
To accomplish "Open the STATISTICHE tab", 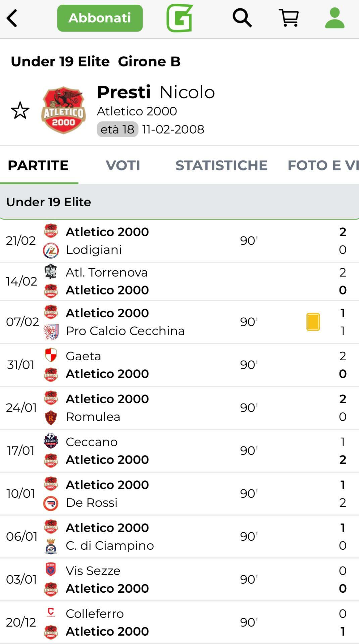I will coord(221,165).
